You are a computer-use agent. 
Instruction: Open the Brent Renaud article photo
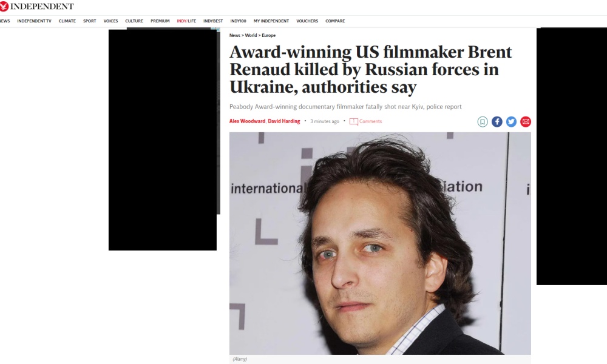coord(380,243)
